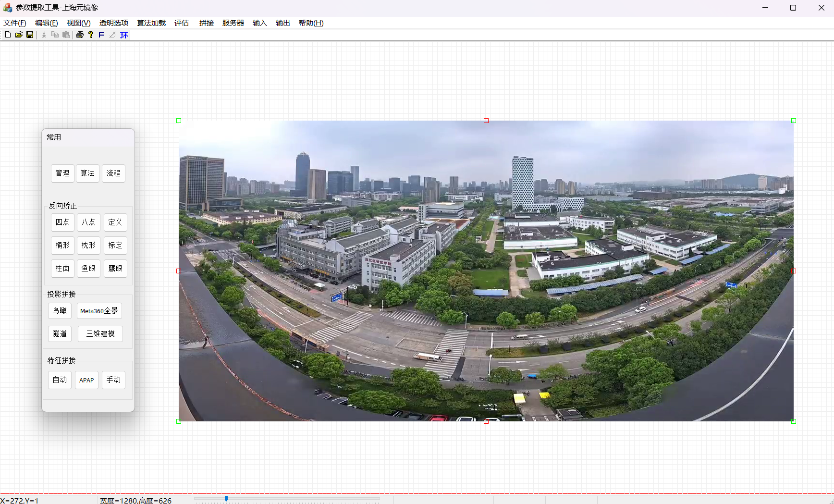Click the 投影拼接 group label
This screenshot has width=834, height=504.
pyautogui.click(x=61, y=294)
